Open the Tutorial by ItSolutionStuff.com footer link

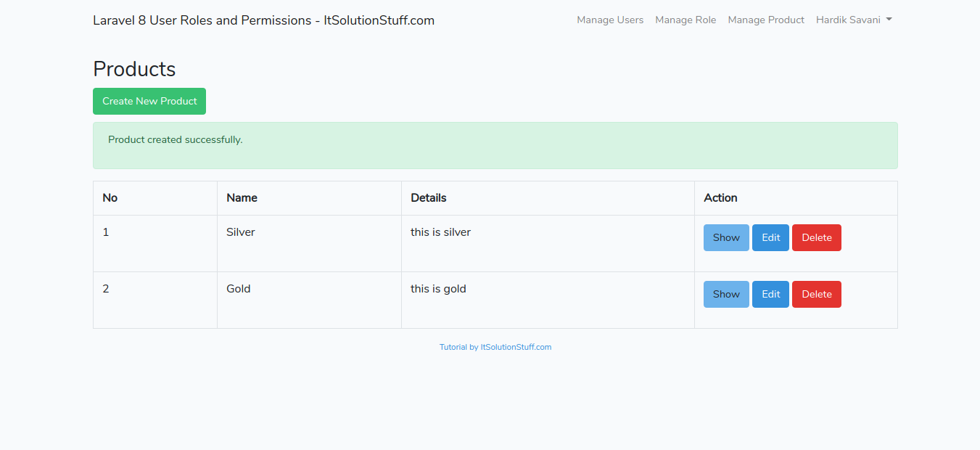(495, 347)
